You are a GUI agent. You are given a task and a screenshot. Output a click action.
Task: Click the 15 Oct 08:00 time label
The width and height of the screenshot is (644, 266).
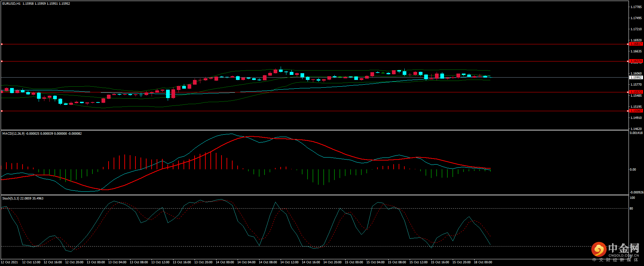coord(397,262)
